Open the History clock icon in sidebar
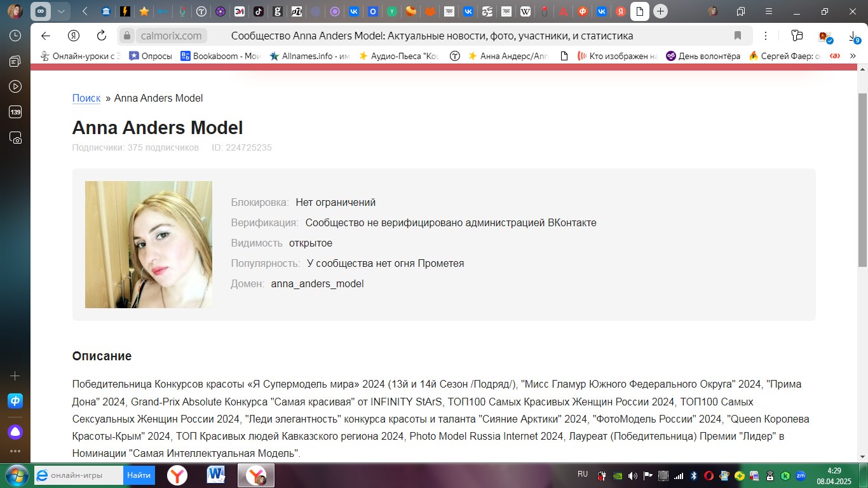The height and width of the screenshot is (488, 868). (x=15, y=36)
